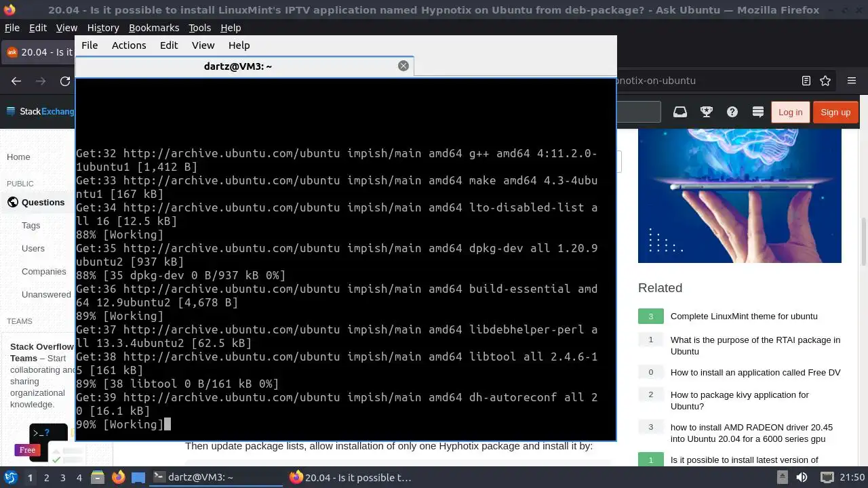This screenshot has width=868, height=488.
Task: Open Firefox History menu
Action: point(103,28)
